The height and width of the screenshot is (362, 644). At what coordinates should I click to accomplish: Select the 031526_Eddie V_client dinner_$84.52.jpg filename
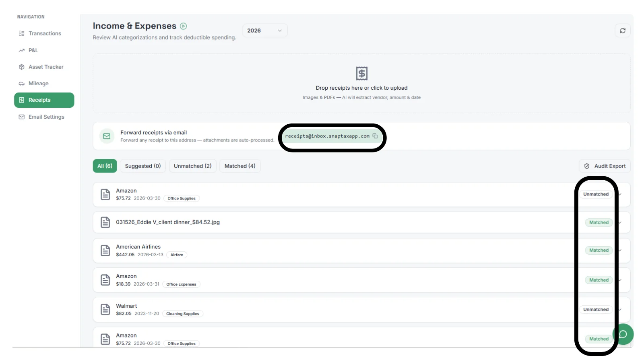[168, 222]
